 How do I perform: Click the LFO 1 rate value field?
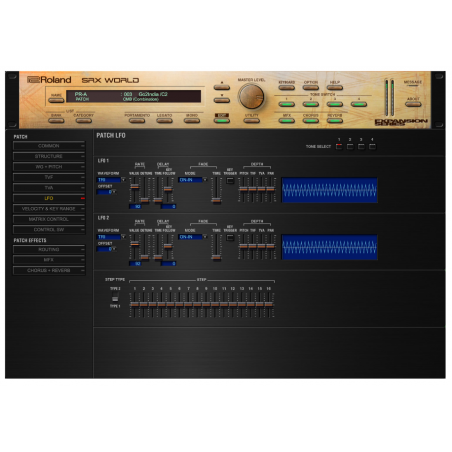[x=135, y=207]
